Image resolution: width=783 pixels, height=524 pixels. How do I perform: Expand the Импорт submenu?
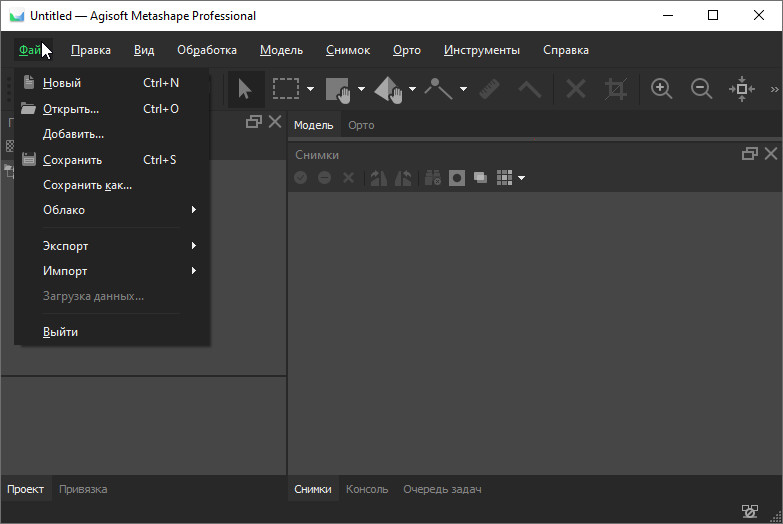[118, 271]
